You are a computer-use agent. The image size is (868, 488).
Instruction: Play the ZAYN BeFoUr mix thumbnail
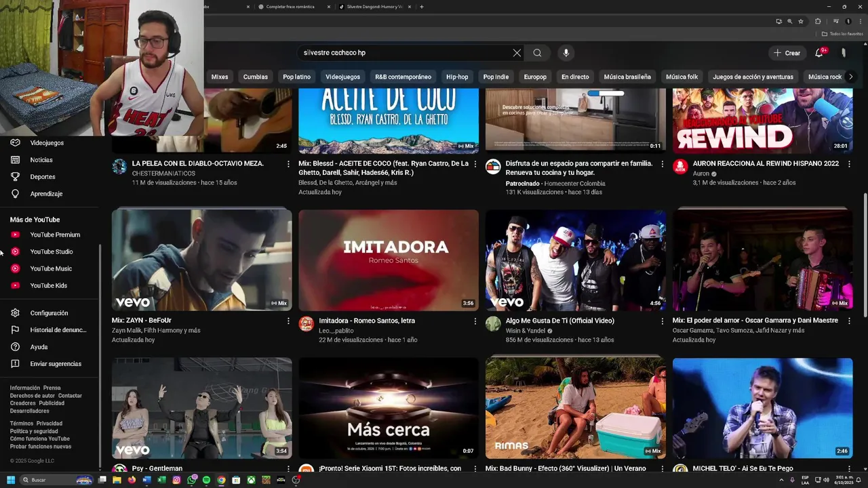[201, 260]
